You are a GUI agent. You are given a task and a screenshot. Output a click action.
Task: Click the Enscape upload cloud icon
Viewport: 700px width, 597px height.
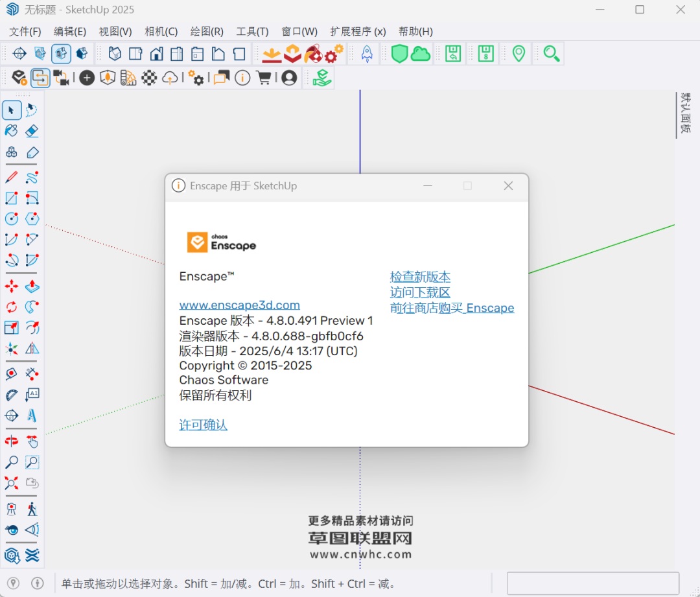(170, 78)
